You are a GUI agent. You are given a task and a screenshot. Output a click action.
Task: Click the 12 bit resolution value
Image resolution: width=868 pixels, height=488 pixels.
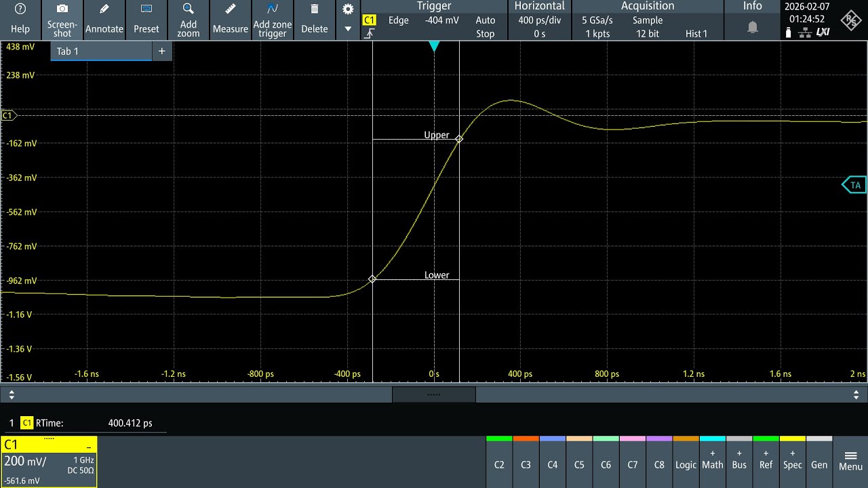(648, 33)
